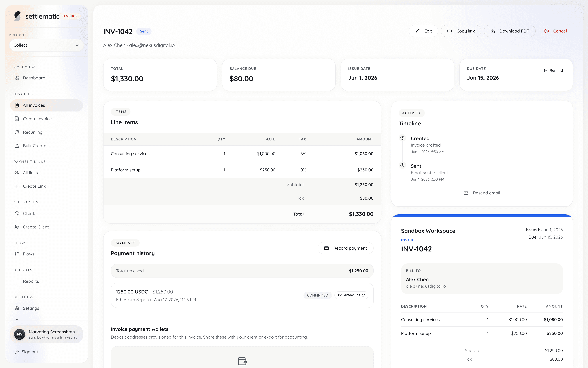
Task: Click the Sent status badge
Action: pos(144,31)
